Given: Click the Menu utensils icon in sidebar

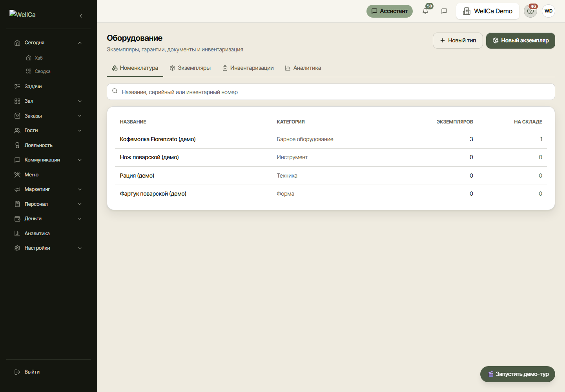Looking at the screenshot, I should [x=17, y=175].
